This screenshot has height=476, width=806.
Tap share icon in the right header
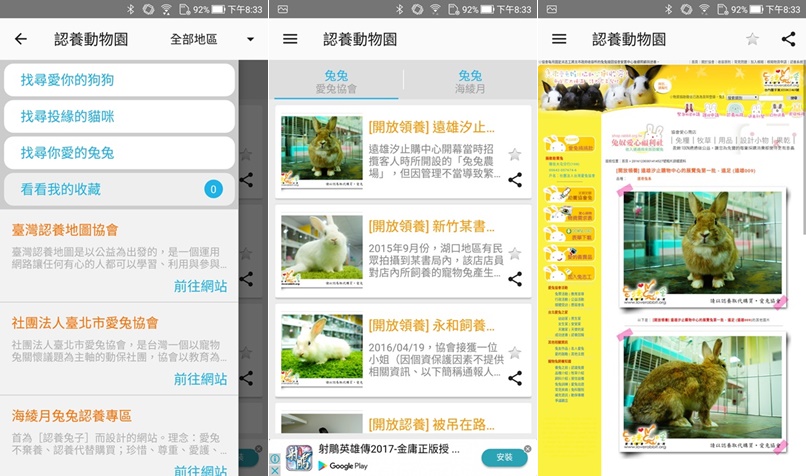click(788, 39)
